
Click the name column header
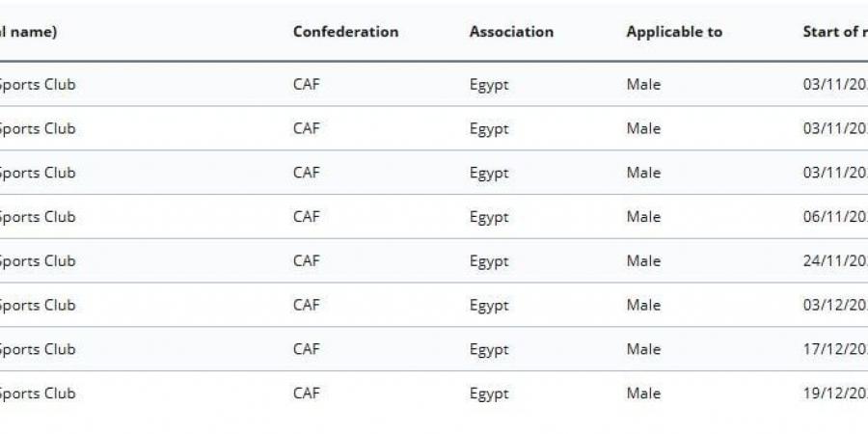click(29, 32)
